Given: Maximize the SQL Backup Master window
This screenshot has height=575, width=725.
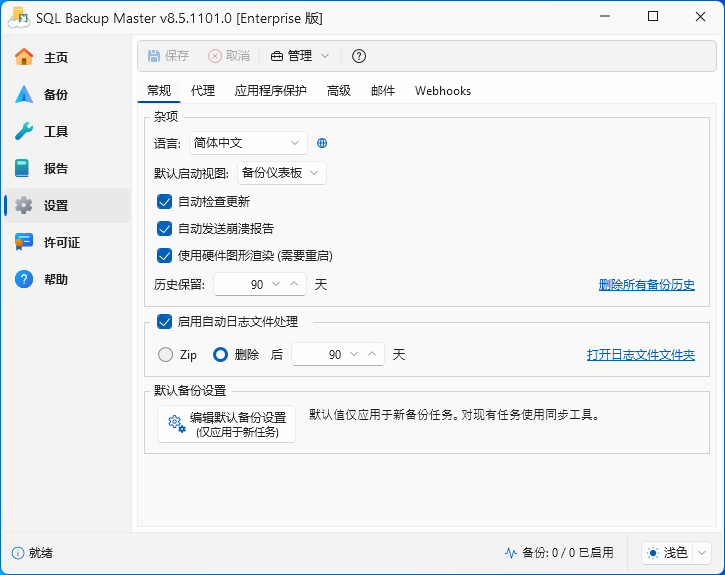Looking at the screenshot, I should point(653,17).
